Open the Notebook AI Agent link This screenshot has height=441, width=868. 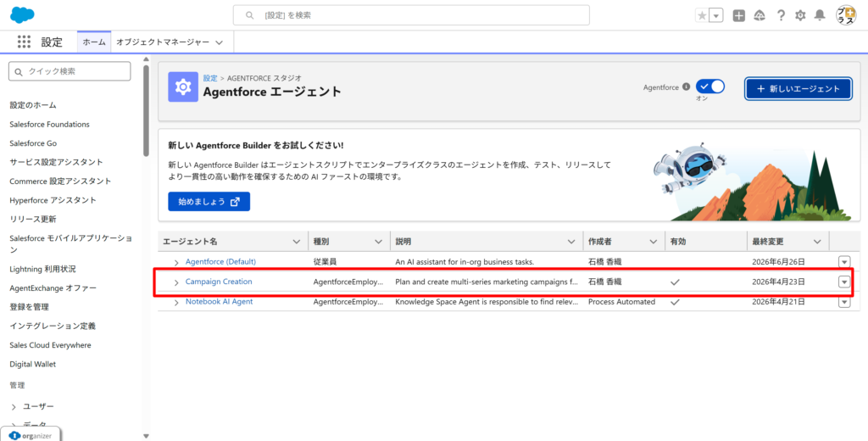(x=220, y=301)
